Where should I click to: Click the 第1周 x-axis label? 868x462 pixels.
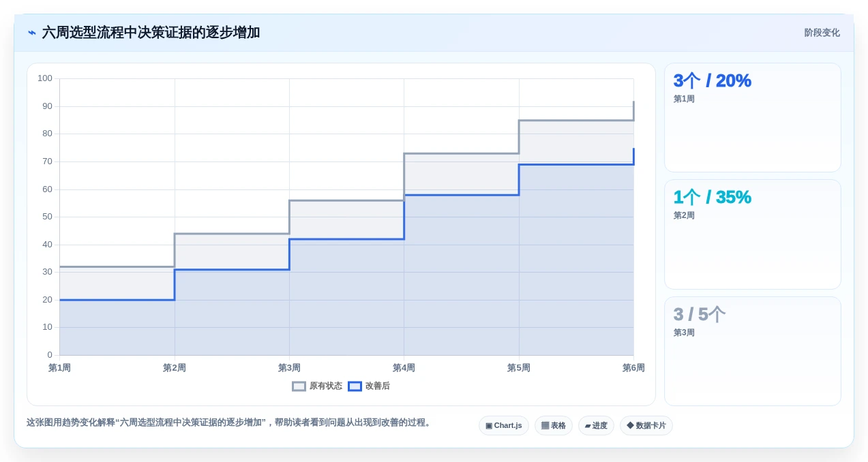pos(59,368)
